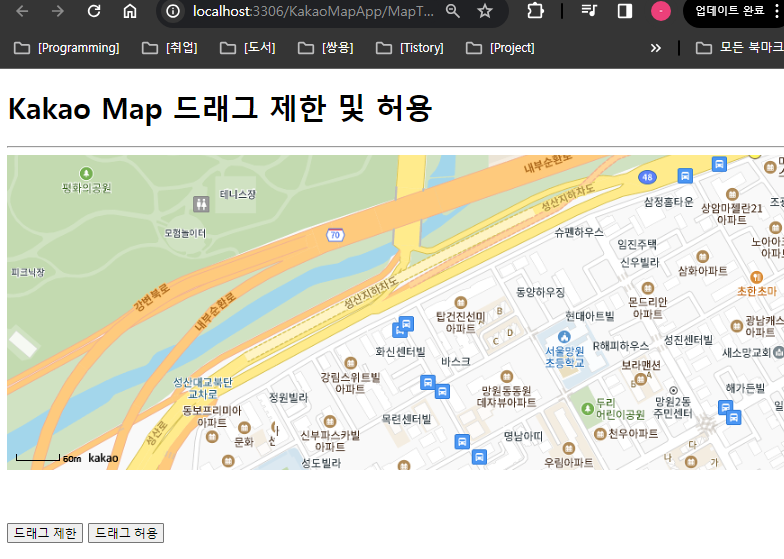The image size is (784, 559).
Task: Bookmark this page with the star icon
Action: [x=484, y=11]
